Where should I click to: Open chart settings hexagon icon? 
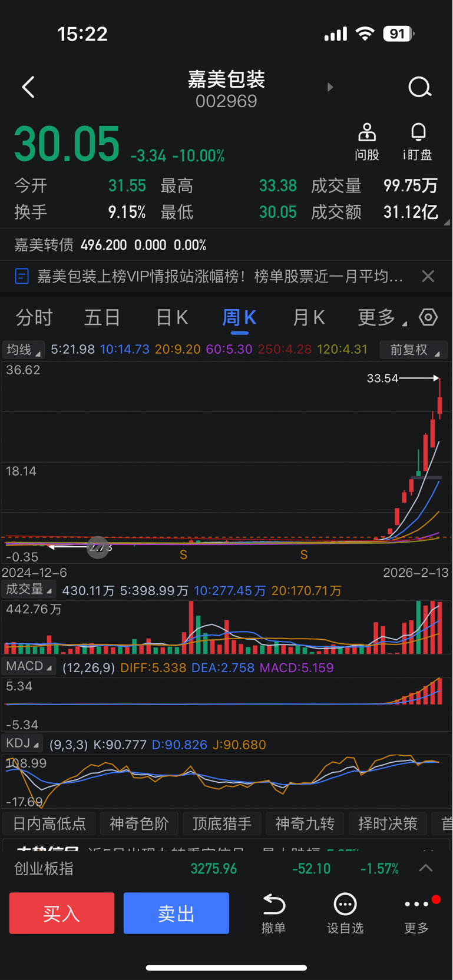point(428,317)
